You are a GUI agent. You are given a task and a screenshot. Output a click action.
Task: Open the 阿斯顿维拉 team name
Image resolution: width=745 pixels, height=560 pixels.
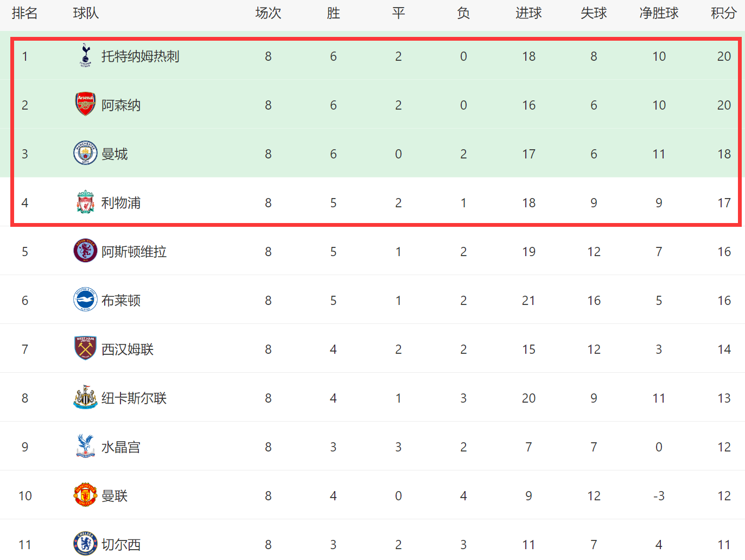pyautogui.click(x=134, y=252)
